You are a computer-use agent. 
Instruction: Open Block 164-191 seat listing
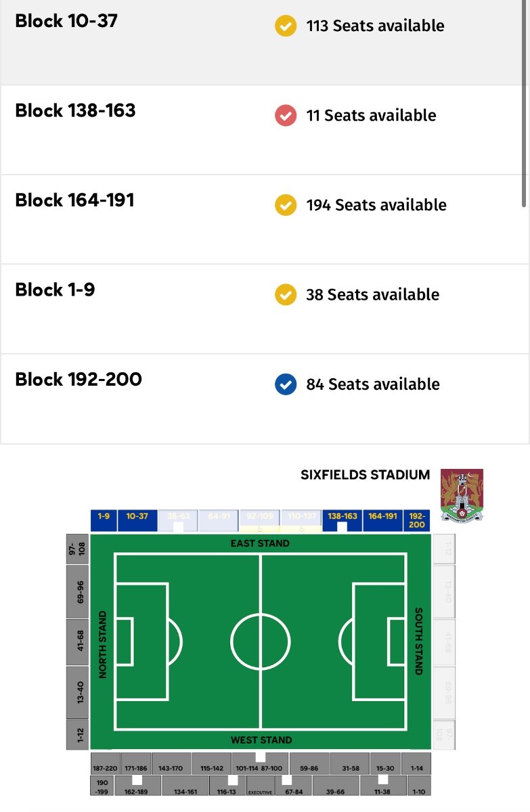(x=261, y=219)
